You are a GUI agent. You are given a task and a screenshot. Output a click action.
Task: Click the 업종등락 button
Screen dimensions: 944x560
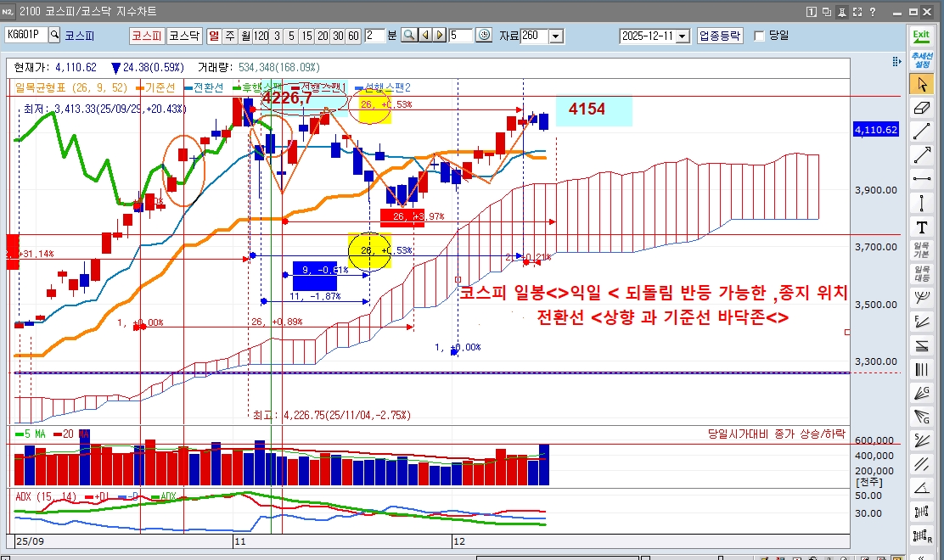tap(719, 36)
